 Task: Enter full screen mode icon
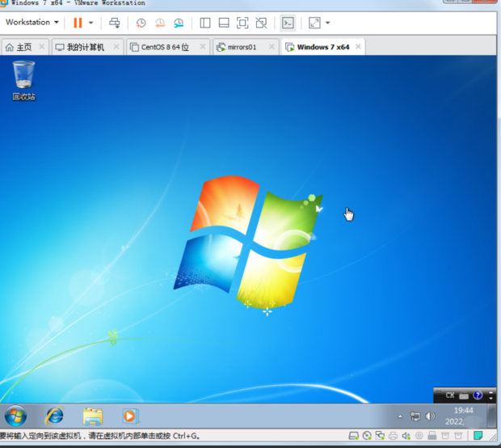(x=242, y=23)
